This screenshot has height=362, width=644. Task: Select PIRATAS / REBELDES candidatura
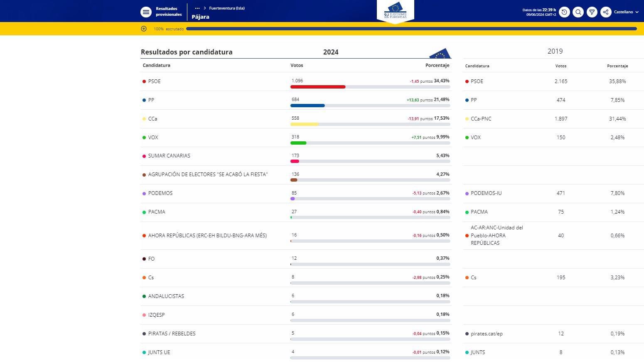(x=172, y=334)
